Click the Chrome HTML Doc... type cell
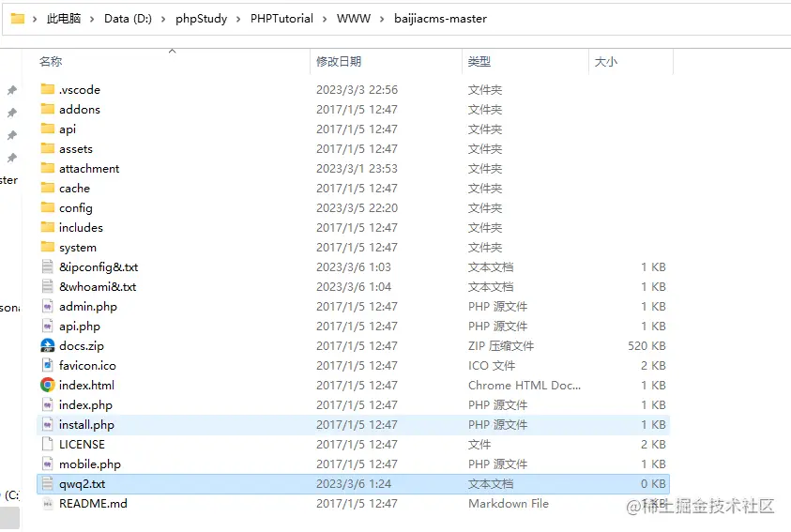 click(525, 385)
